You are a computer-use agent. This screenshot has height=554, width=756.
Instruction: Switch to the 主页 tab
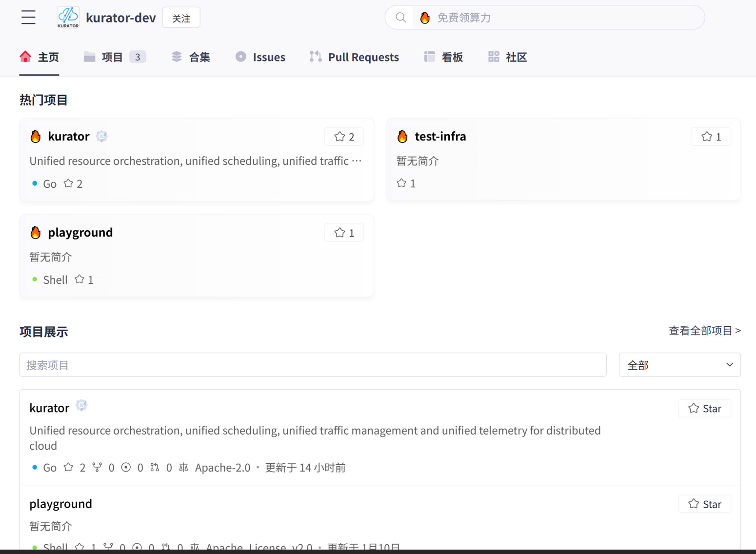click(x=39, y=57)
